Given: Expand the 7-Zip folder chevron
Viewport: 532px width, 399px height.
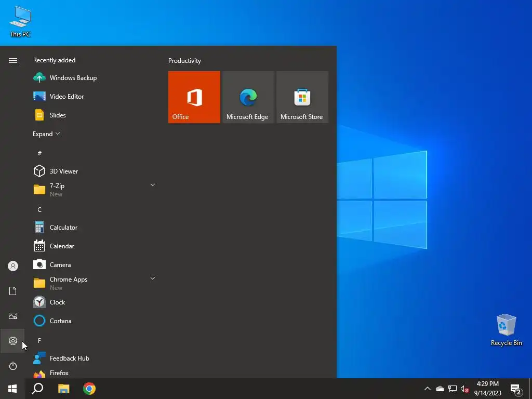Looking at the screenshot, I should click(153, 185).
